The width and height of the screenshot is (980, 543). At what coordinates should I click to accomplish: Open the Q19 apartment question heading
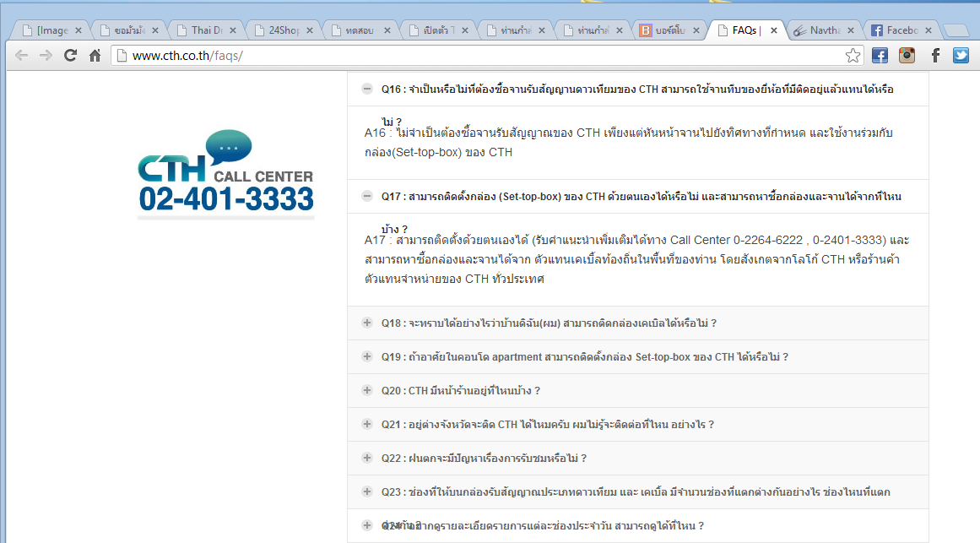point(585,357)
